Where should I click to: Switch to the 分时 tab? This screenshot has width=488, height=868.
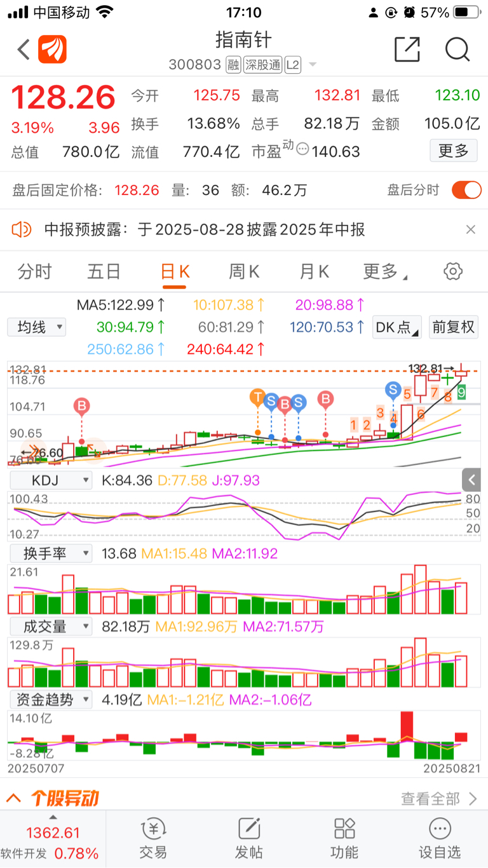pos(34,272)
